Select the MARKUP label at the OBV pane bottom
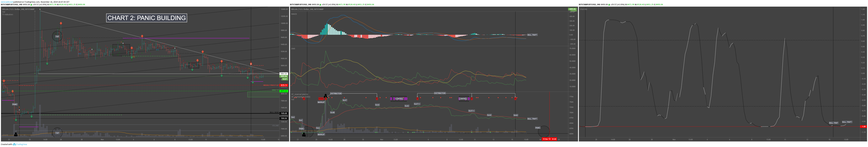This screenshot has height=147, width=868. tap(321, 135)
